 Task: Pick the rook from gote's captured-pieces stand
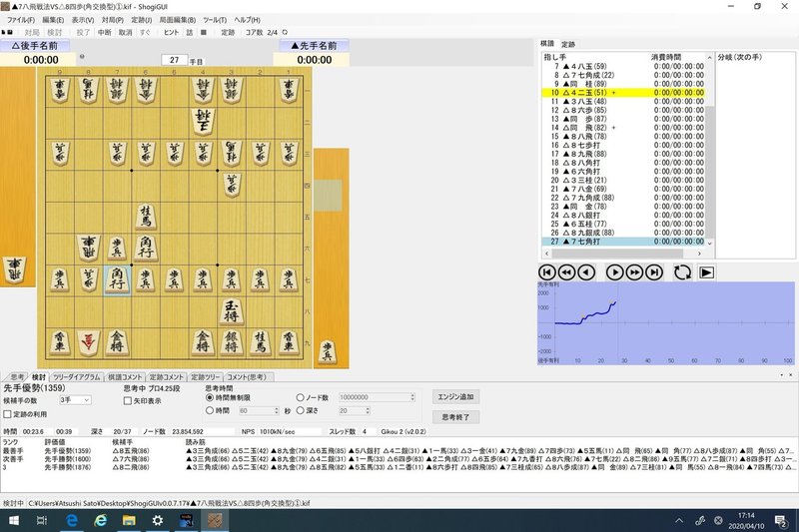[x=15, y=269]
